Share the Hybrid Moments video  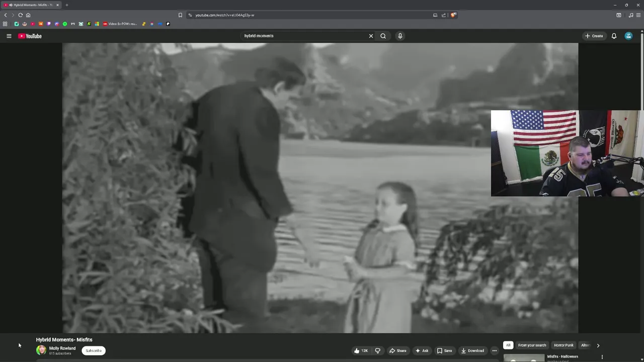coord(397,350)
